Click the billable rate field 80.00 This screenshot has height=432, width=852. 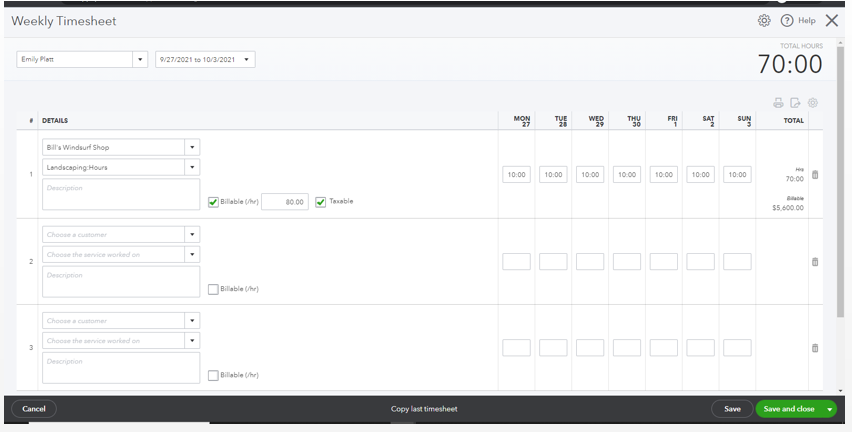click(285, 202)
